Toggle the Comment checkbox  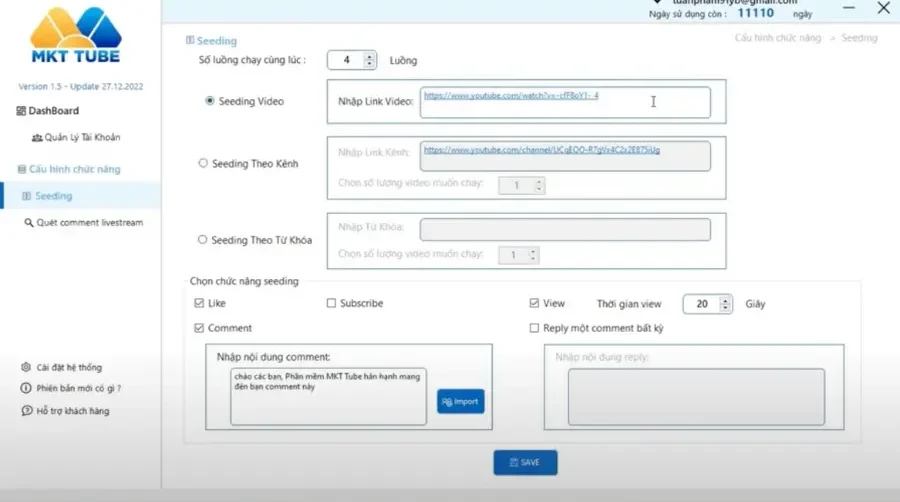(199, 328)
